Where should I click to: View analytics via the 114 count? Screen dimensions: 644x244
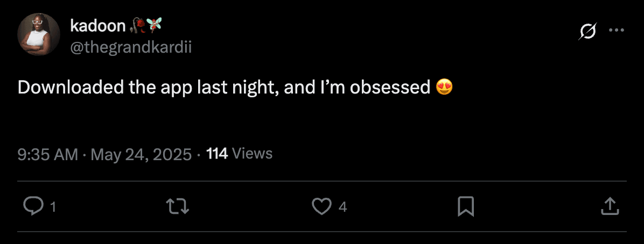(217, 154)
